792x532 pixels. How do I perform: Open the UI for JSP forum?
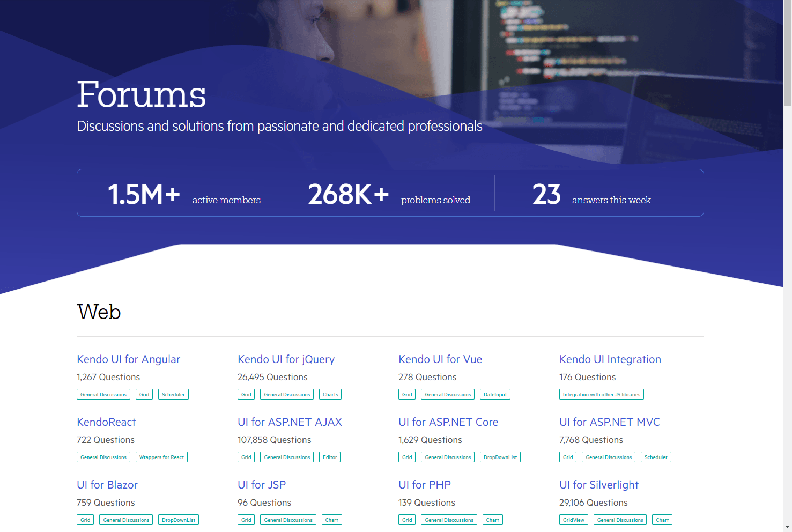pyautogui.click(x=262, y=485)
